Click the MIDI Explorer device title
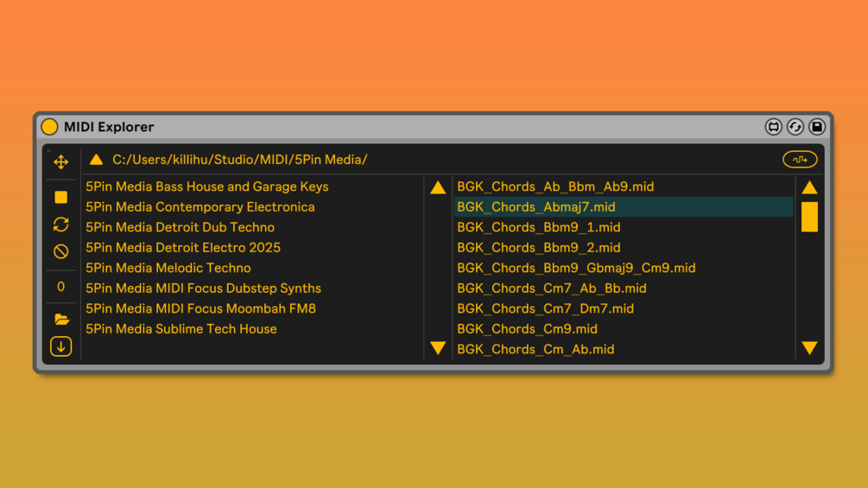The width and height of the screenshot is (868, 488). click(109, 127)
